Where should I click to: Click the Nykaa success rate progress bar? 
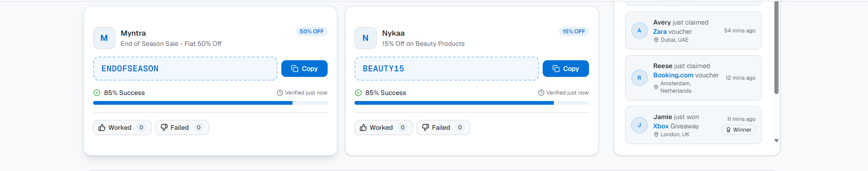tap(472, 103)
